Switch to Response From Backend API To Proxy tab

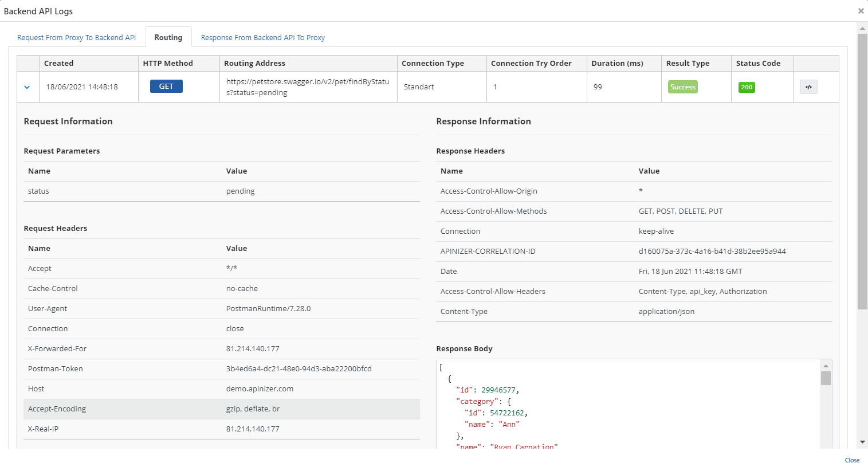point(262,38)
